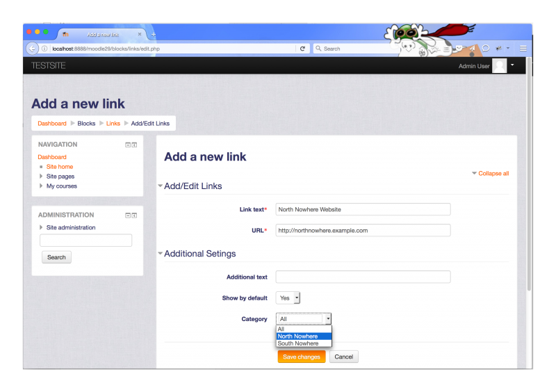556x392 pixels.
Task: Expand Site pages tree node
Action: click(x=41, y=176)
